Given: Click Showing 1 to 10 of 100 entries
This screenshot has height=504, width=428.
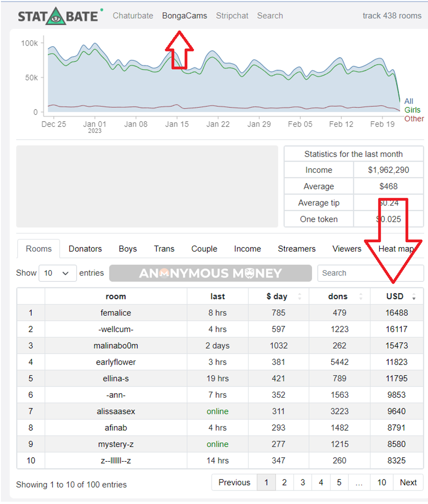Looking at the screenshot, I should click(71, 485).
